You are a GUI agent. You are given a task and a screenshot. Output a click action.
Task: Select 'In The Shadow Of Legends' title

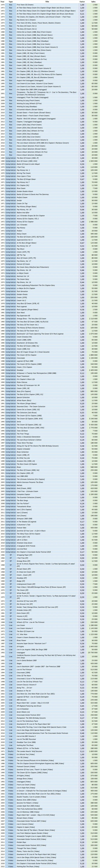point(26,522)
